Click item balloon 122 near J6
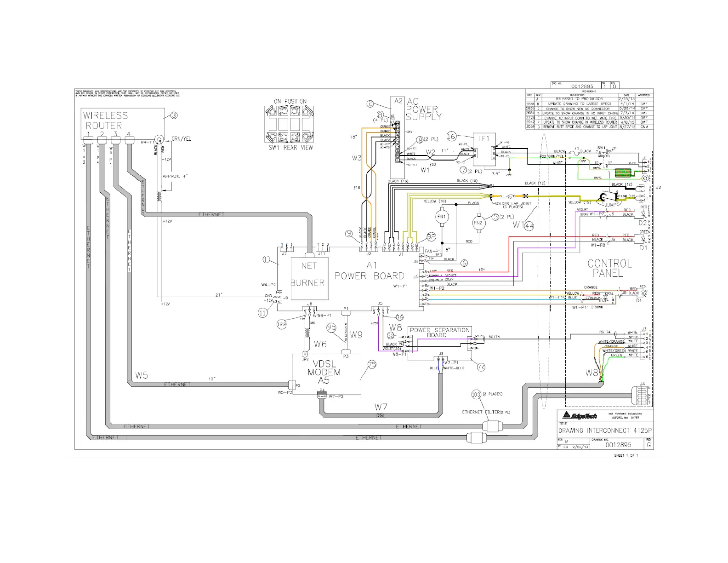728x563 pixels. (282, 324)
